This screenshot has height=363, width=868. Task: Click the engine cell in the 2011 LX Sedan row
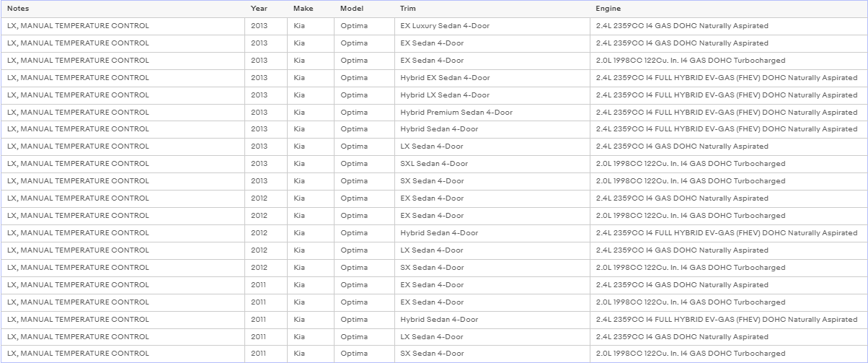point(728,337)
